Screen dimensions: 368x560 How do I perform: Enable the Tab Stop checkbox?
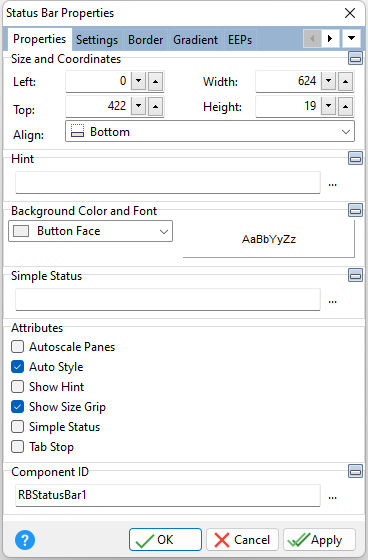click(18, 446)
